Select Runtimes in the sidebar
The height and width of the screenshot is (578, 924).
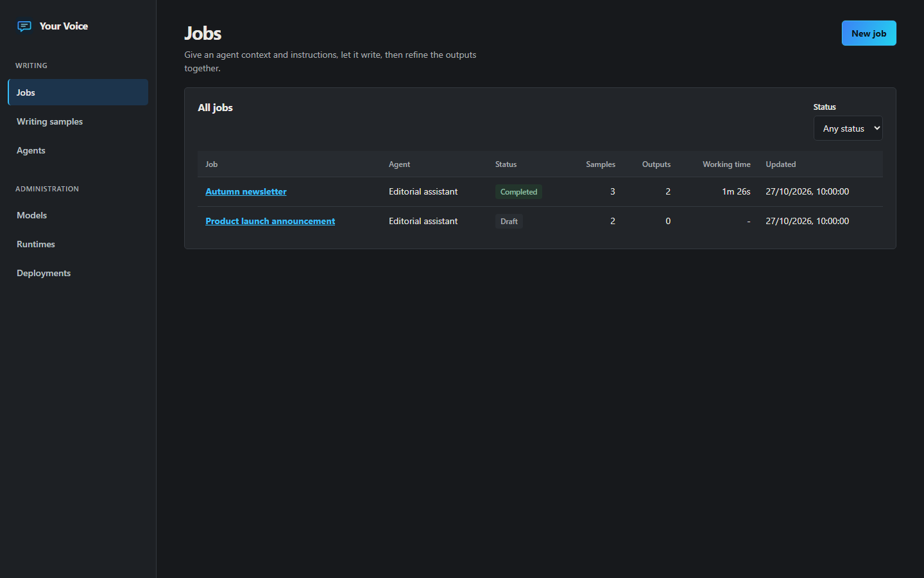78,244
